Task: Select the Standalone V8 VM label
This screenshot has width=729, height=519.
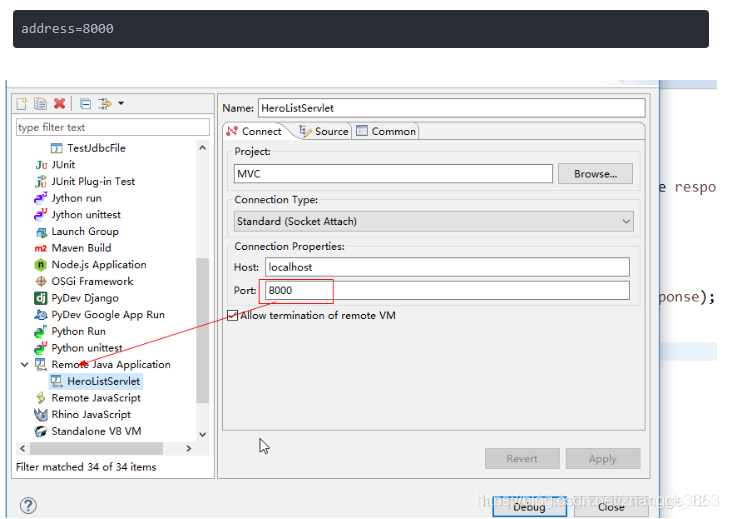Action: [x=96, y=432]
